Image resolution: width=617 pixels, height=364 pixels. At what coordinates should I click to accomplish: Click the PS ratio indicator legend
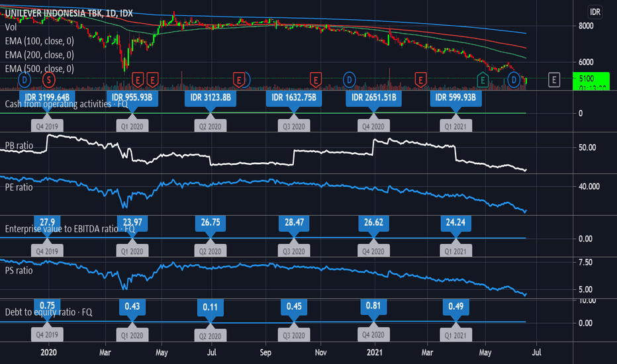19,270
